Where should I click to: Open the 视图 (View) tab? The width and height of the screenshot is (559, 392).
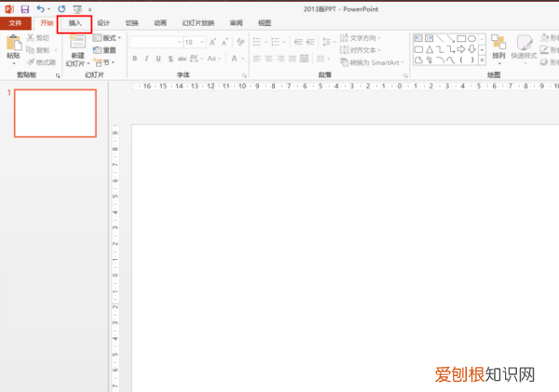[265, 23]
